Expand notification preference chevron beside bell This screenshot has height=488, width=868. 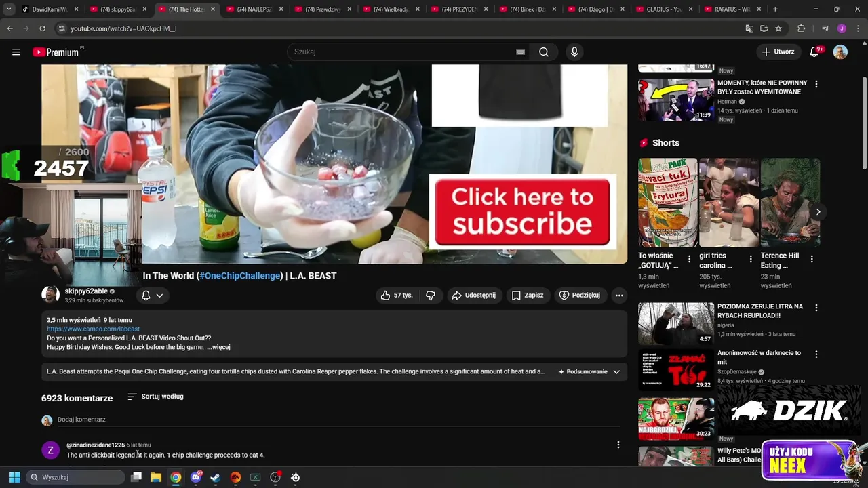pyautogui.click(x=159, y=296)
